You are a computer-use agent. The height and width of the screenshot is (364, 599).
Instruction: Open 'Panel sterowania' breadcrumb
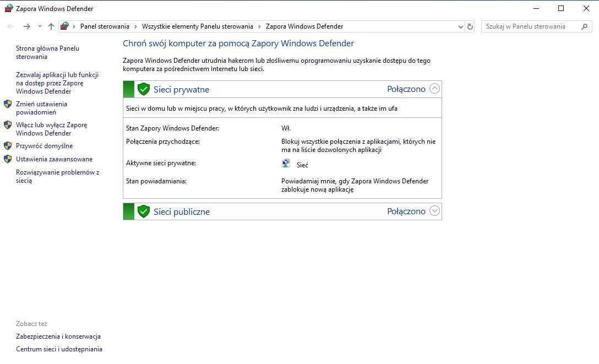click(105, 26)
